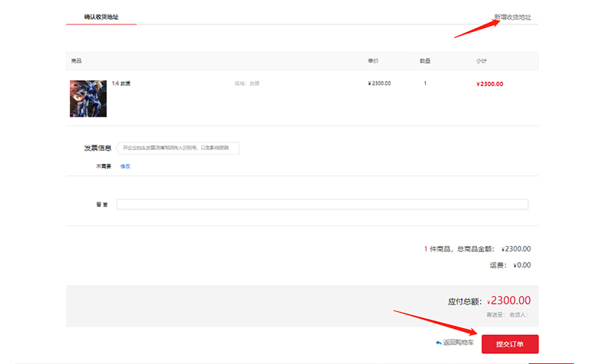602x364 pixels.
Task: Click the 修改 invoice link
Action: [x=125, y=166]
